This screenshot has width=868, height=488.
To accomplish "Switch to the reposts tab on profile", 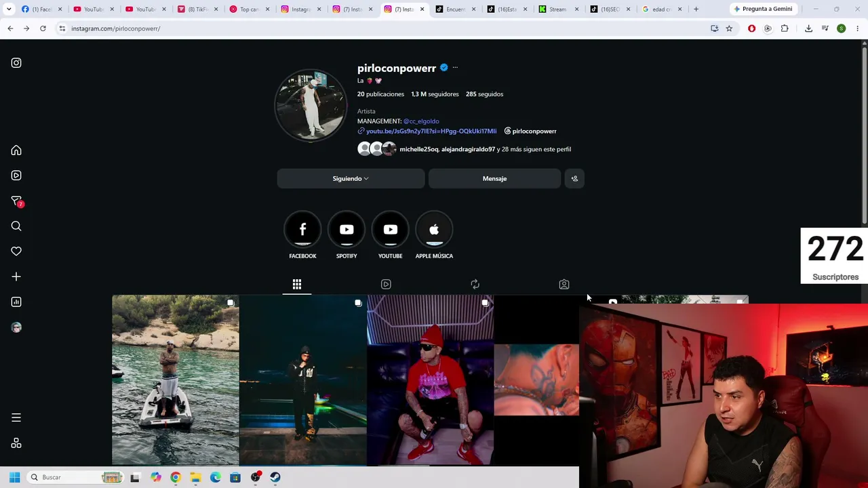I will pyautogui.click(x=475, y=284).
